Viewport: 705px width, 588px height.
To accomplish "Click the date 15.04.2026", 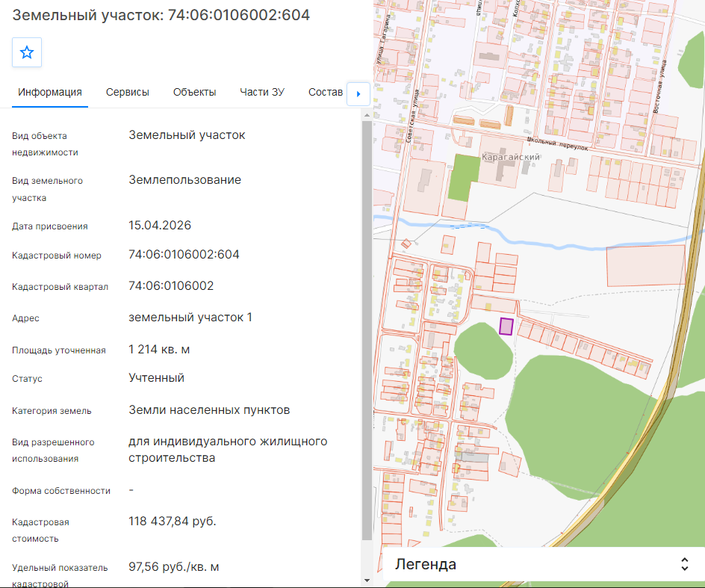I will [x=160, y=226].
